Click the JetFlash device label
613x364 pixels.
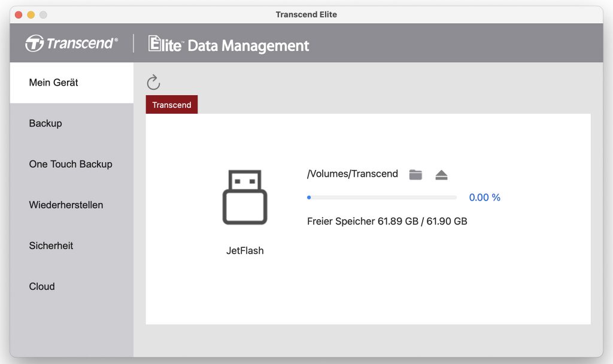point(245,251)
